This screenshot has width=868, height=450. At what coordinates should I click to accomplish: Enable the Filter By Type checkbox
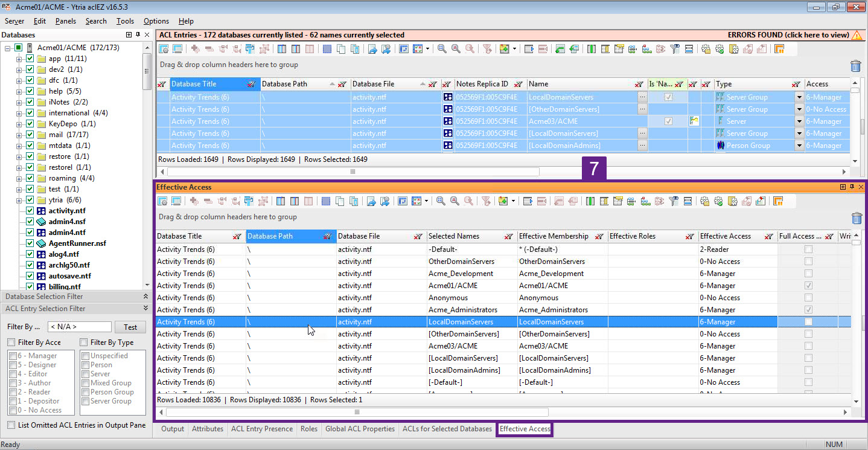tap(85, 342)
